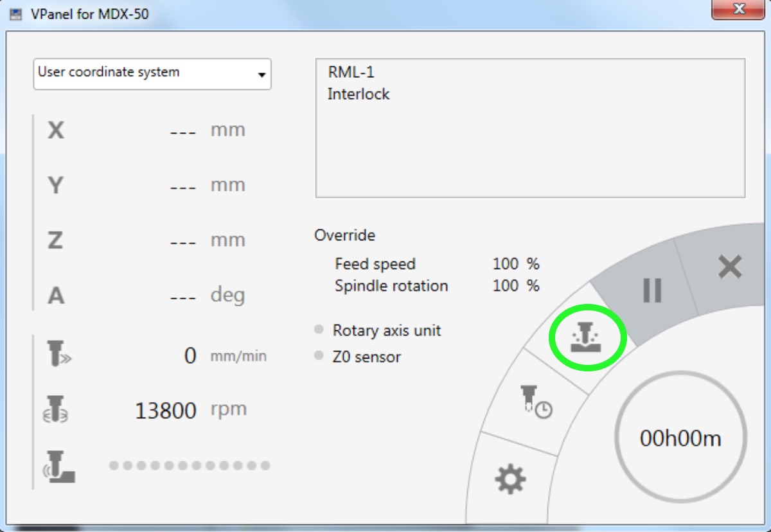Click the spindle load indicator icon
The width and height of the screenshot is (771, 532).
pyautogui.click(x=59, y=466)
